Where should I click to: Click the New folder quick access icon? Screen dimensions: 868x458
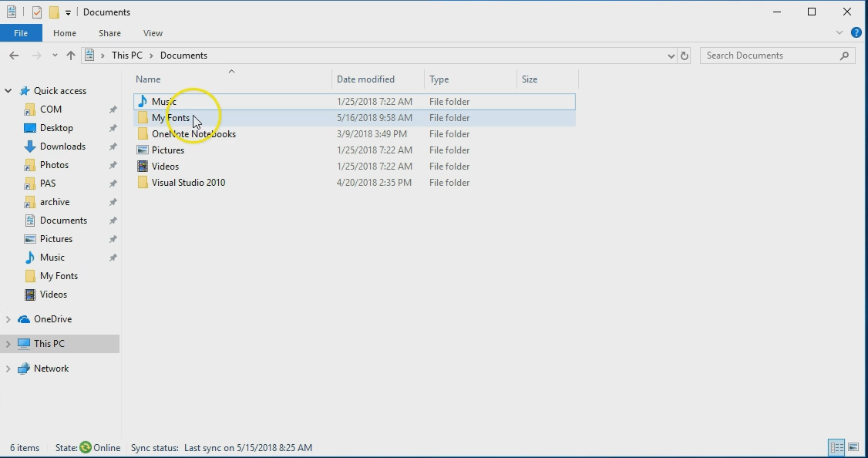(x=54, y=12)
